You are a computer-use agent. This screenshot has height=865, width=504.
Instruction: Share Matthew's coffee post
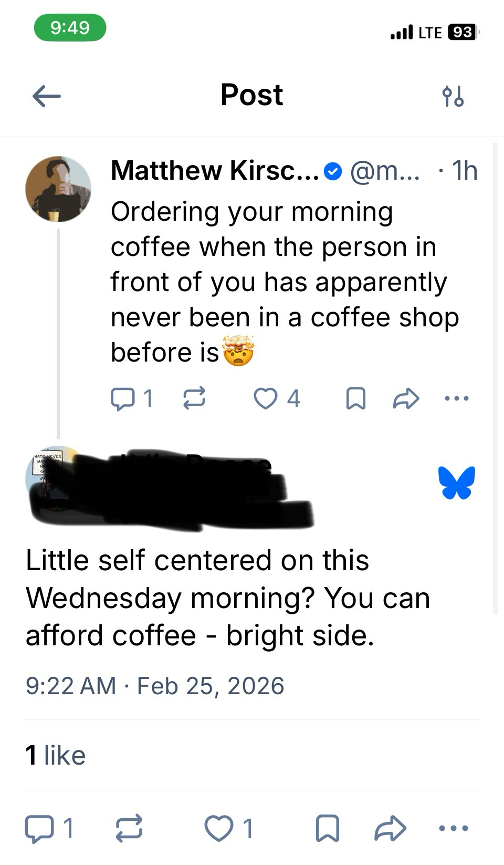pyautogui.click(x=406, y=398)
